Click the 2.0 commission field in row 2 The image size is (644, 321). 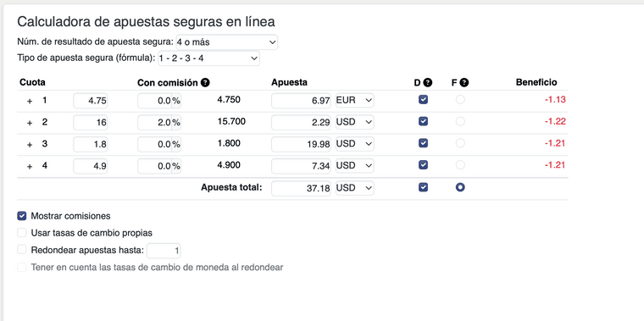pos(159,122)
